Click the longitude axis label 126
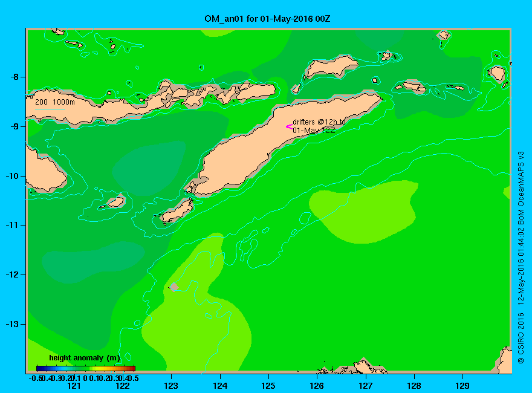 [x=317, y=386]
